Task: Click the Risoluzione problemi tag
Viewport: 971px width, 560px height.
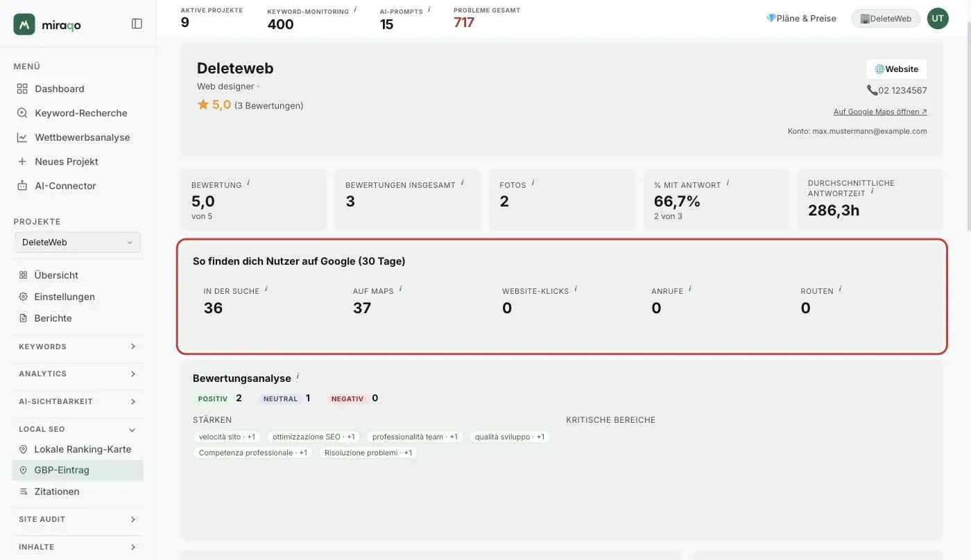Action: (368, 453)
